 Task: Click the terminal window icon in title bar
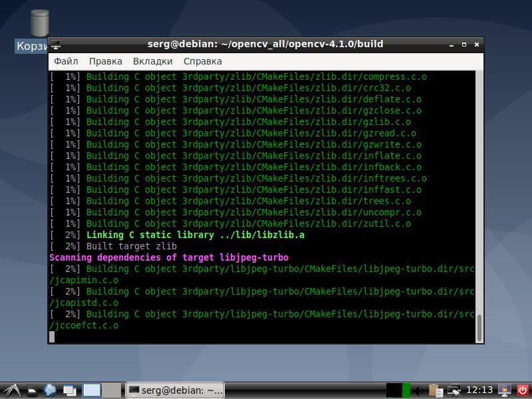56,45
